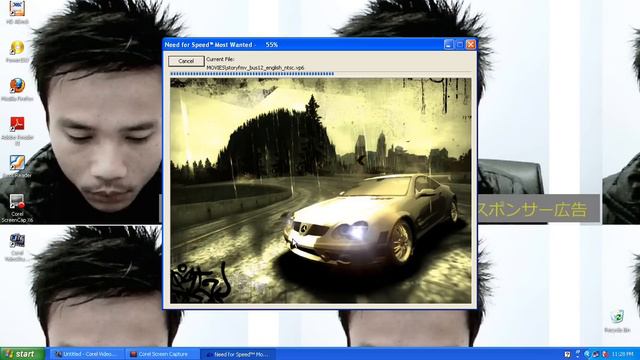Click the red shield tray icon
Viewport: 640px width, 360px height.
[605, 354]
